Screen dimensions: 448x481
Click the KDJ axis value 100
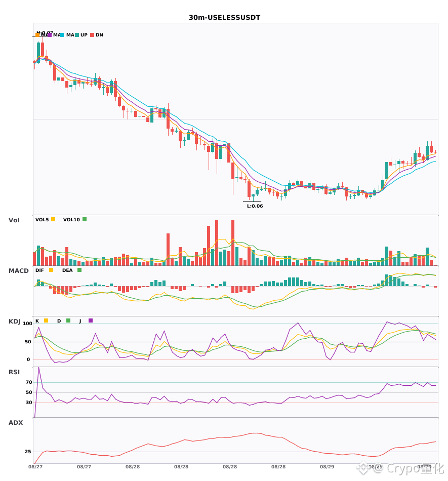[28, 324]
